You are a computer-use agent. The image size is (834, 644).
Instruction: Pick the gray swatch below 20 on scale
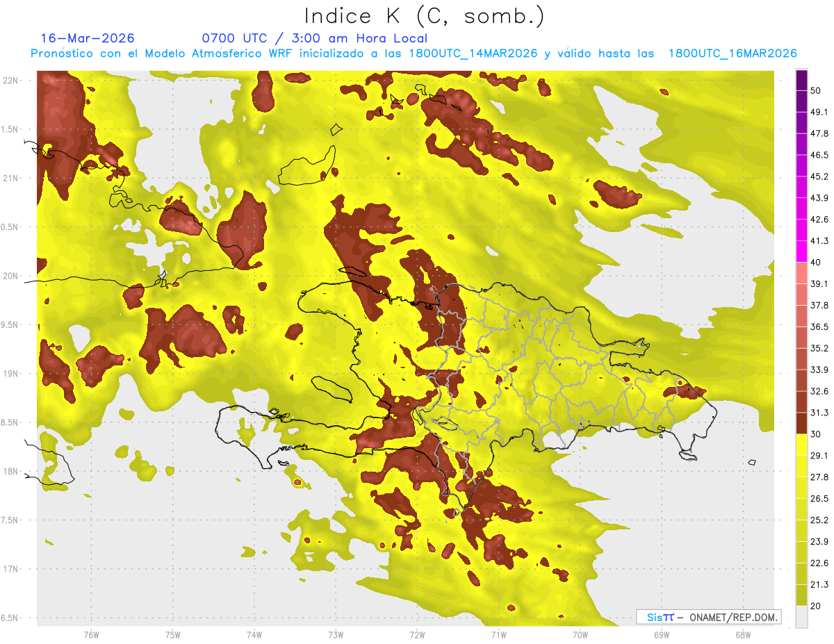click(801, 617)
